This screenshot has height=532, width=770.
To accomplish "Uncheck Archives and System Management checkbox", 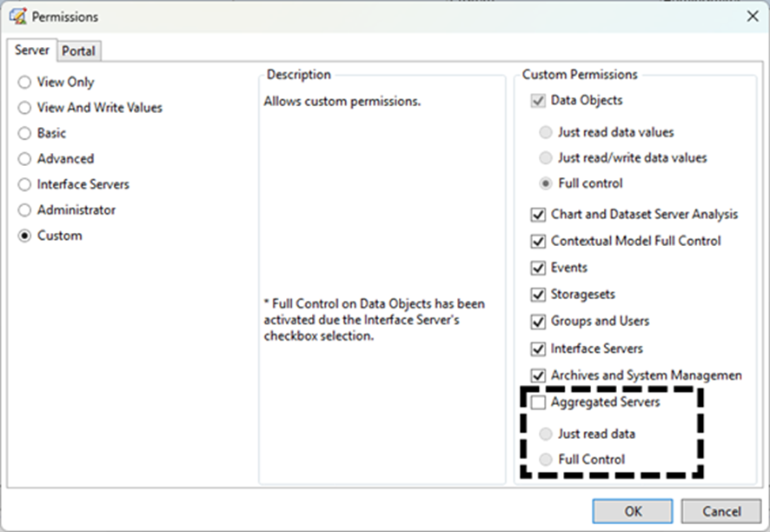I will point(538,376).
